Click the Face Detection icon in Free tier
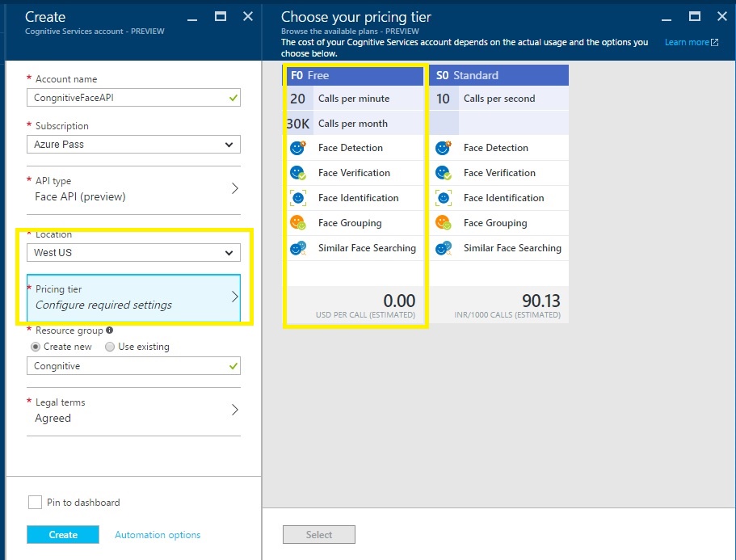Viewport: 736px width, 560px height. coord(296,148)
